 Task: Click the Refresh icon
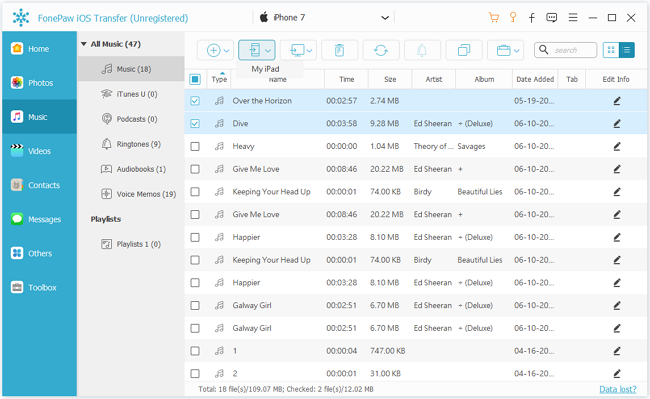[381, 51]
